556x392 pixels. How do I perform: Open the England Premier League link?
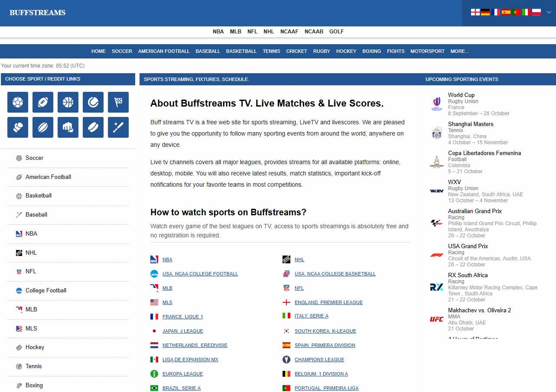[328, 302]
